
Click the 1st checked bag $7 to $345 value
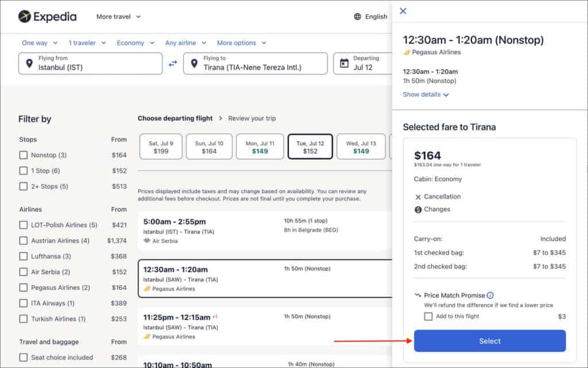(550, 253)
